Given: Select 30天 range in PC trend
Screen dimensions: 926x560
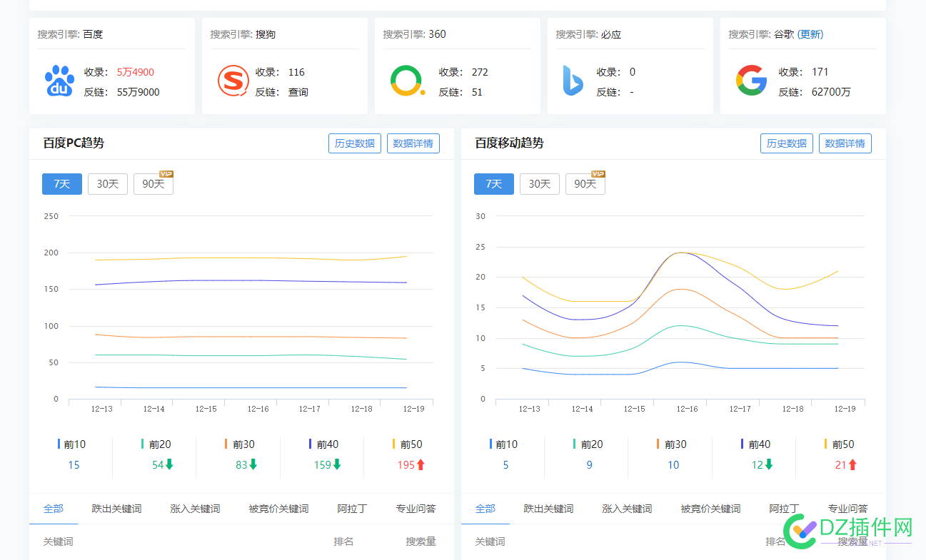Looking at the screenshot, I should [108, 184].
